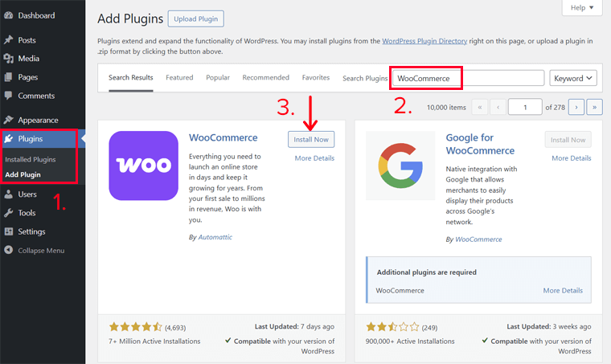Image resolution: width=611 pixels, height=364 pixels.
Task: Switch to the Favorites tab
Action: click(316, 77)
